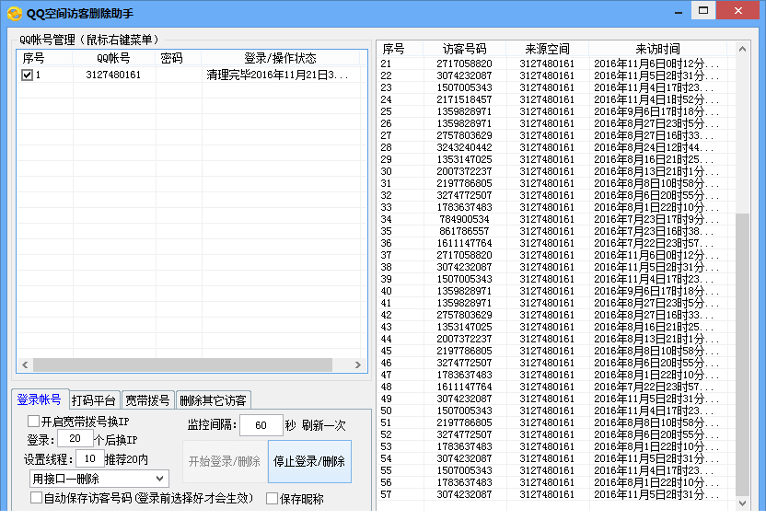766x532 pixels.
Task: Click the QQ帐号 column header
Action: pyautogui.click(x=113, y=58)
